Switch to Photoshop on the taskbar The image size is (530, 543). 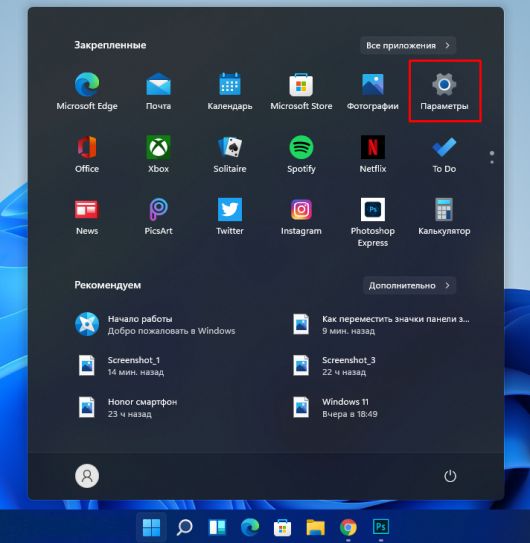click(x=381, y=527)
